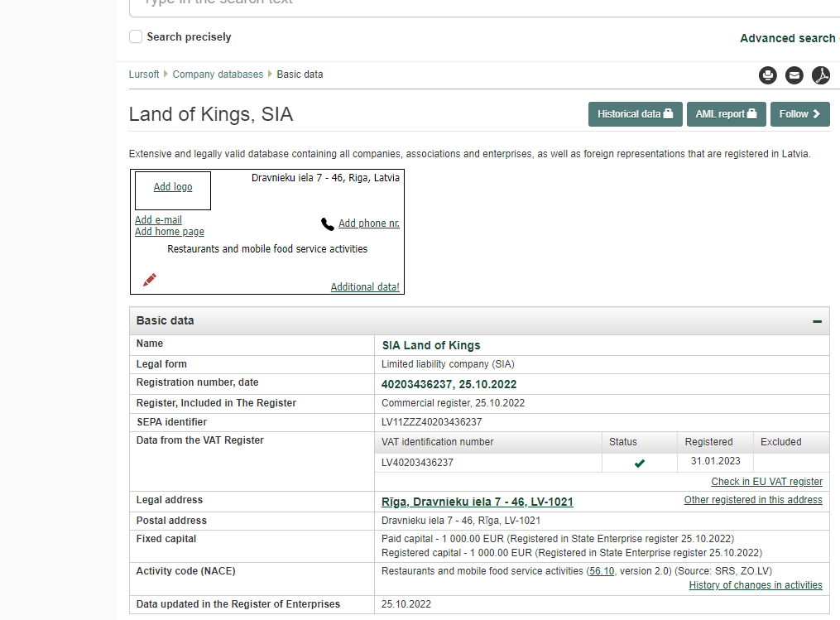
Task: Select registration number 40203436237, 25.10.2022
Action: click(449, 384)
